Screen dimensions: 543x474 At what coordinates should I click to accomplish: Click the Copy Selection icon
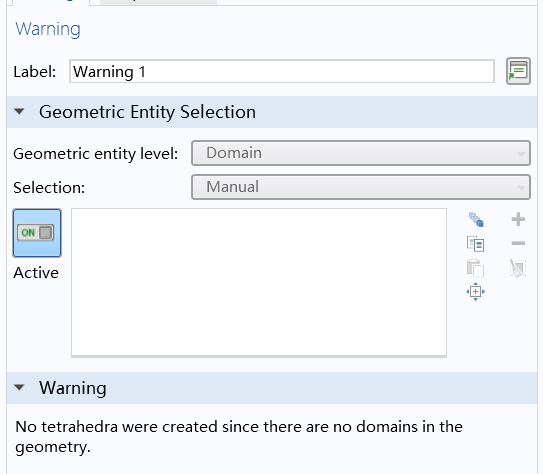[x=475, y=244]
